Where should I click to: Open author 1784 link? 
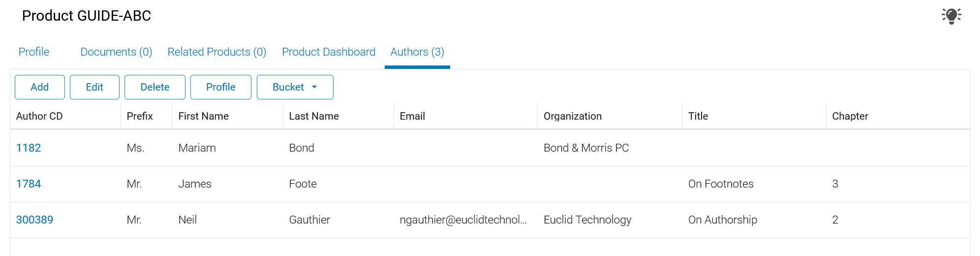coord(29,184)
